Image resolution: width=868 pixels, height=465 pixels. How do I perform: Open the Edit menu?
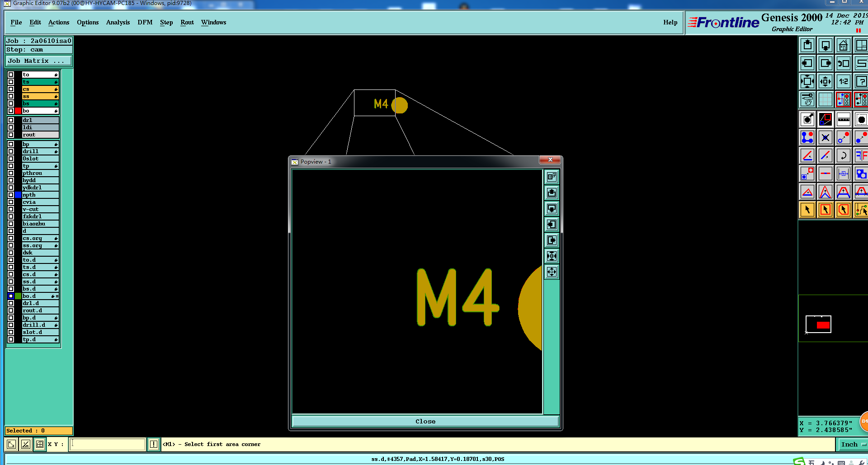[x=35, y=23]
